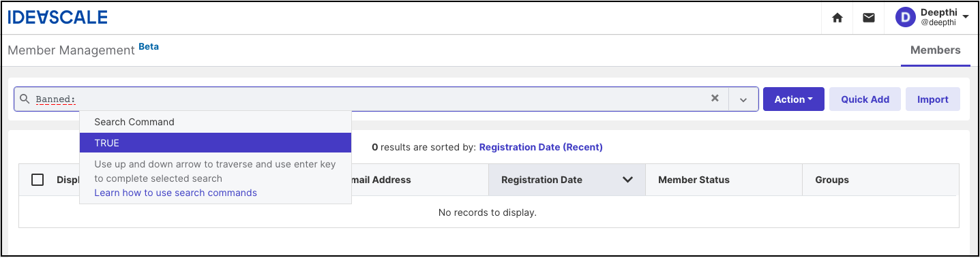The width and height of the screenshot is (980, 258).
Task: Open the mail envelope icon
Action: 869,18
